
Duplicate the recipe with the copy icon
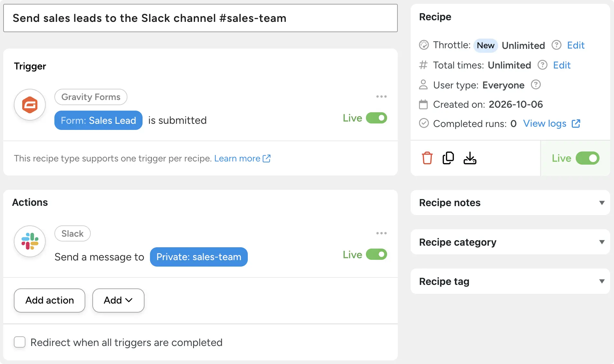coord(448,158)
